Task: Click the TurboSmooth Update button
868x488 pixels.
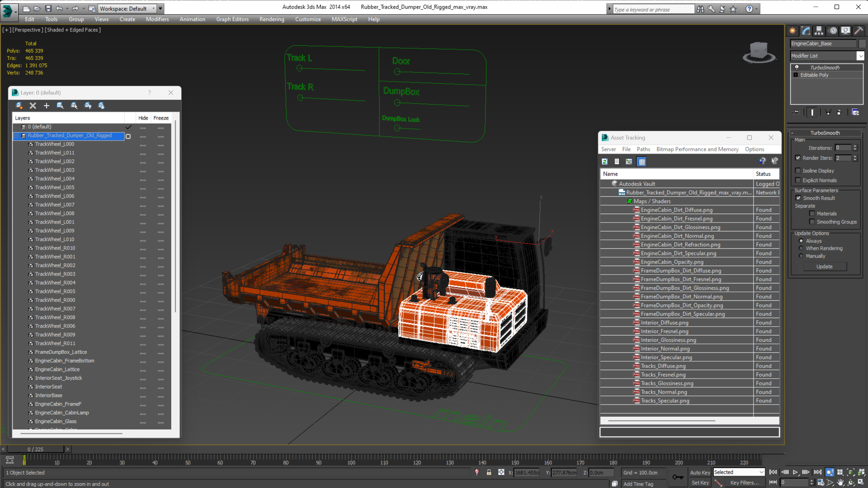Action: coord(824,266)
